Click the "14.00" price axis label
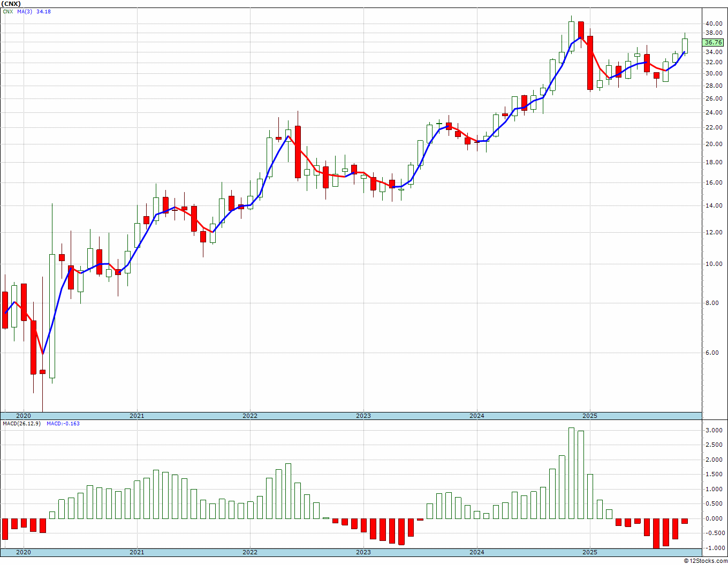Screen dimensions: 728x565 click(714, 205)
